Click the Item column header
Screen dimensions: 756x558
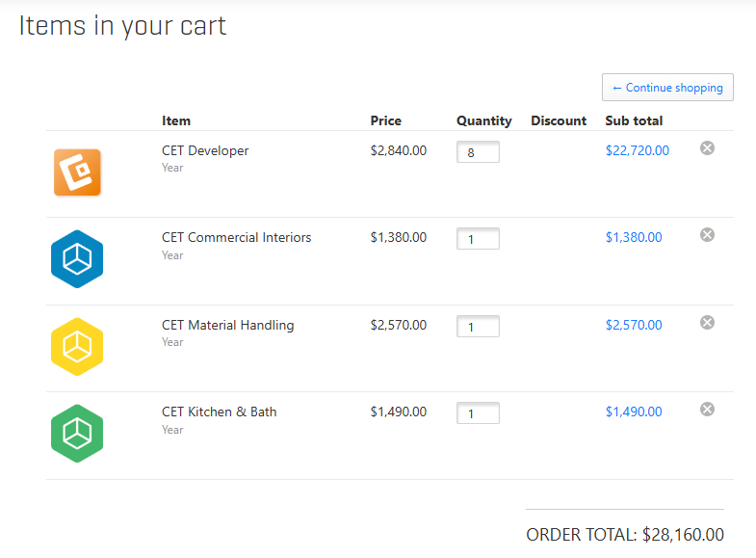tap(176, 120)
